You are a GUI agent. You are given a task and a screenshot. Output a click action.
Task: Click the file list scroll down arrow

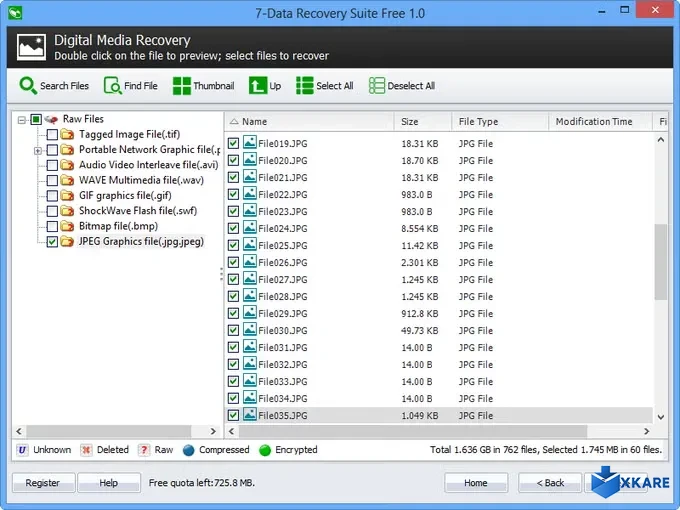coord(660,417)
